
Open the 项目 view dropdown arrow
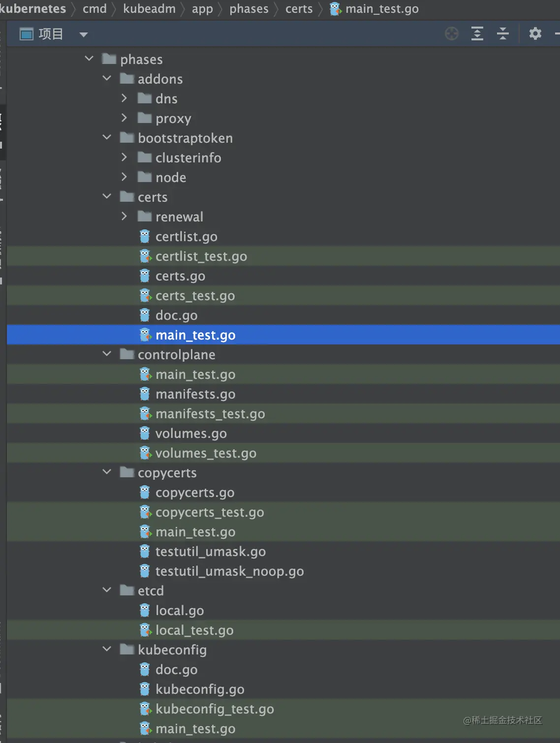coord(84,34)
